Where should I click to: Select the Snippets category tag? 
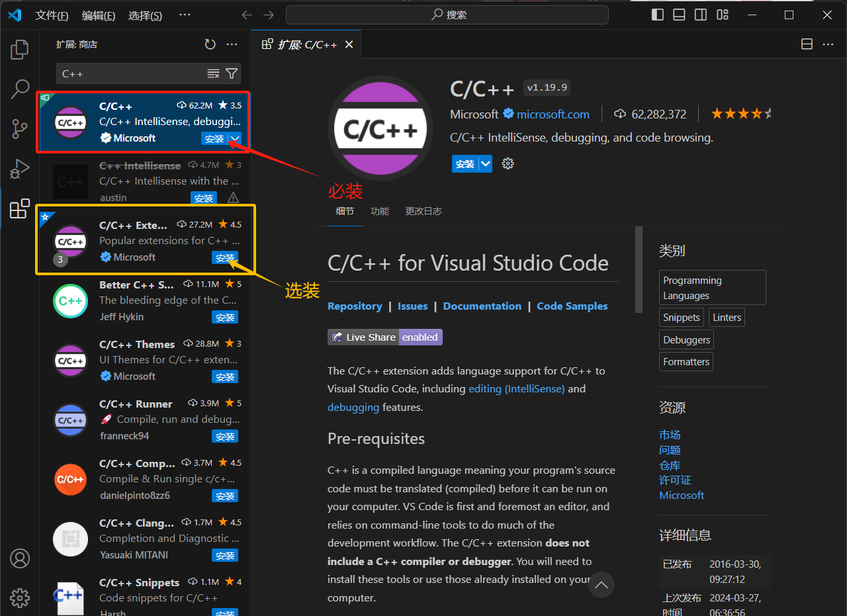click(682, 318)
